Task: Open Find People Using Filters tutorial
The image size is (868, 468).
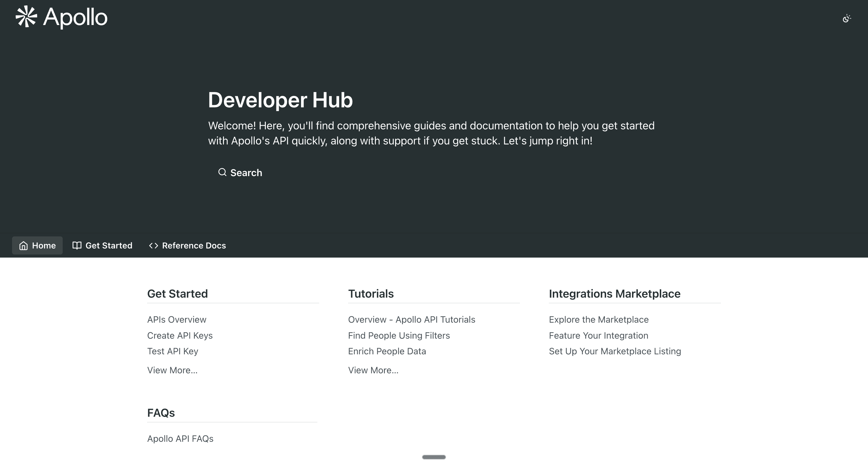Action: tap(399, 336)
